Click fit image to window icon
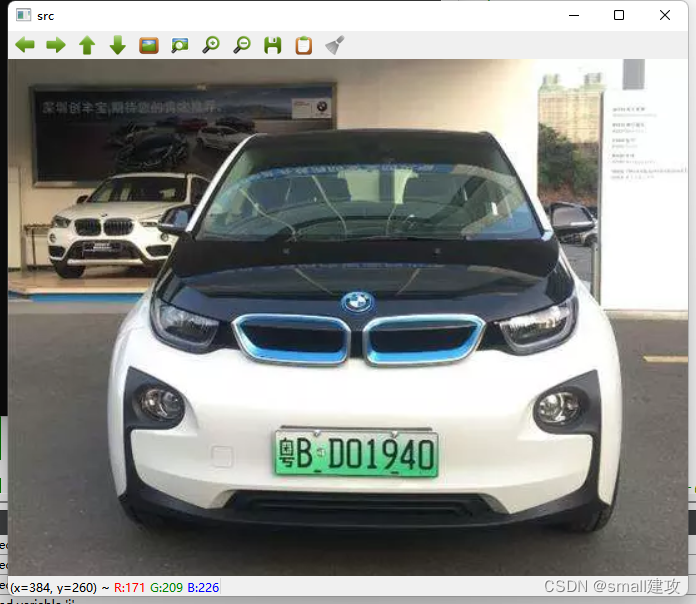 [x=180, y=45]
